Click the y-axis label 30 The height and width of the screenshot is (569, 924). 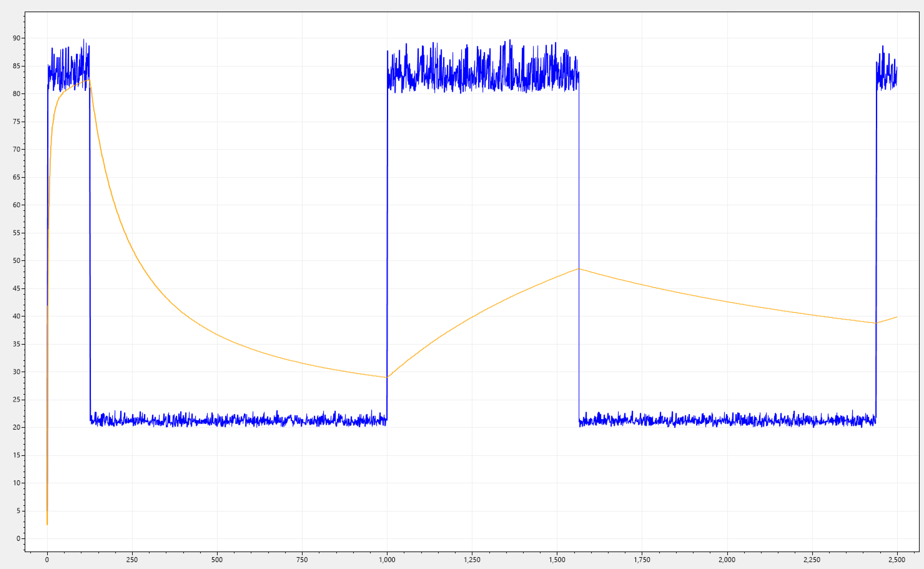(17, 372)
